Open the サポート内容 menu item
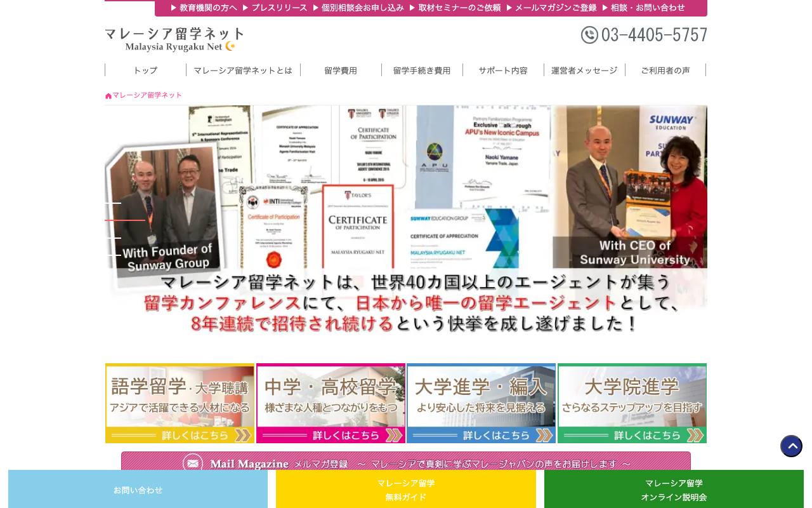The width and height of the screenshot is (812, 508). click(503, 70)
